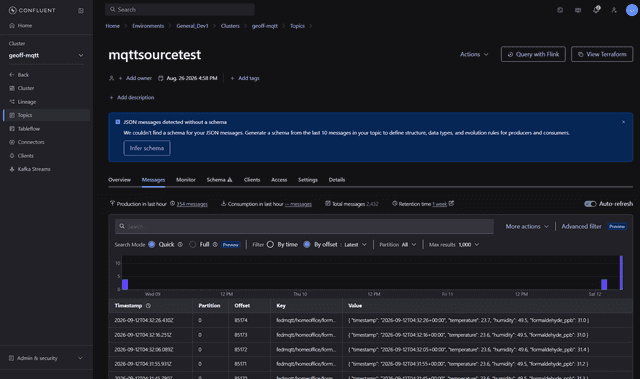Collapse the sidebar panel icon
640x379 pixels.
81,11
